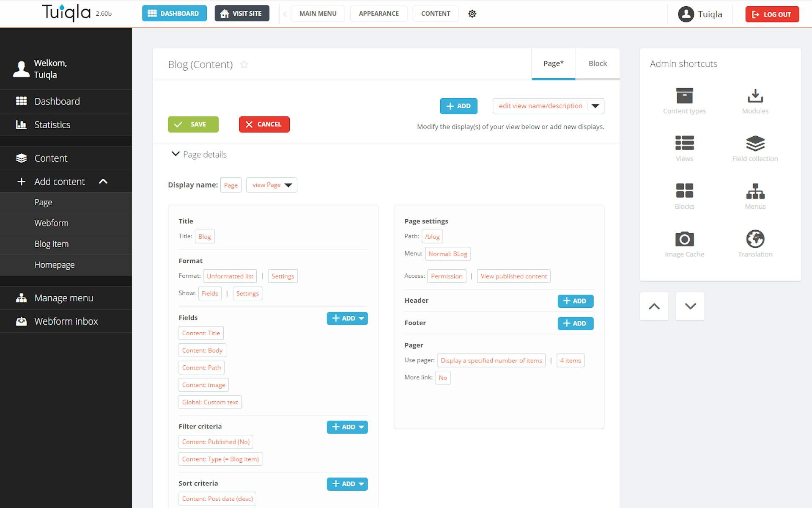Edit the Content: Type (= Blog item) filter
Screen dimensions: 812x508
tap(220, 459)
